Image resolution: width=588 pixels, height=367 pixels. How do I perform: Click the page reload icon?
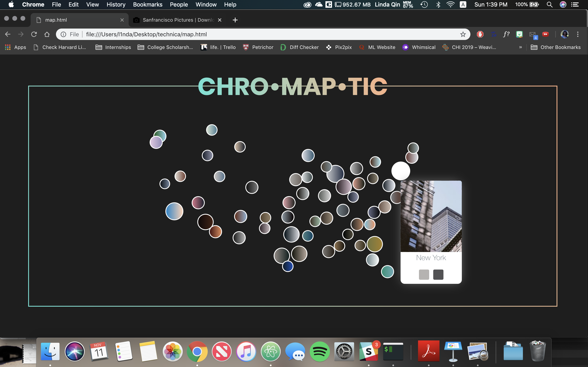(34, 34)
